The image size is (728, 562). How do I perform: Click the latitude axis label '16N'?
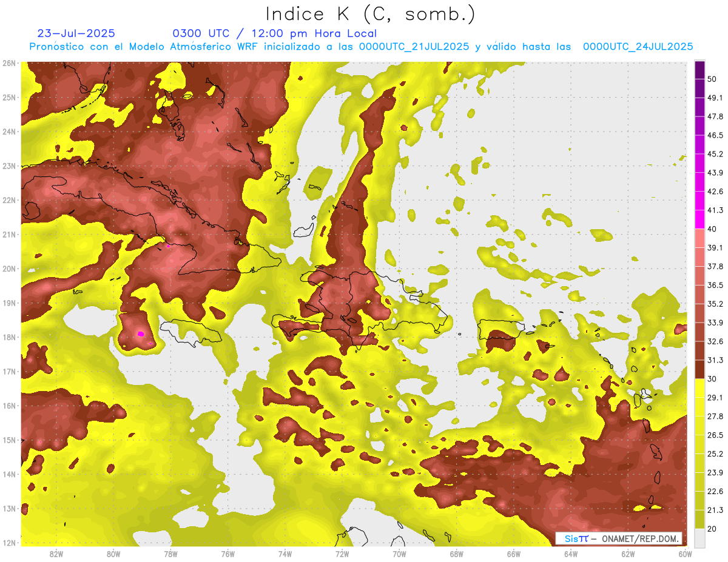pos(9,406)
